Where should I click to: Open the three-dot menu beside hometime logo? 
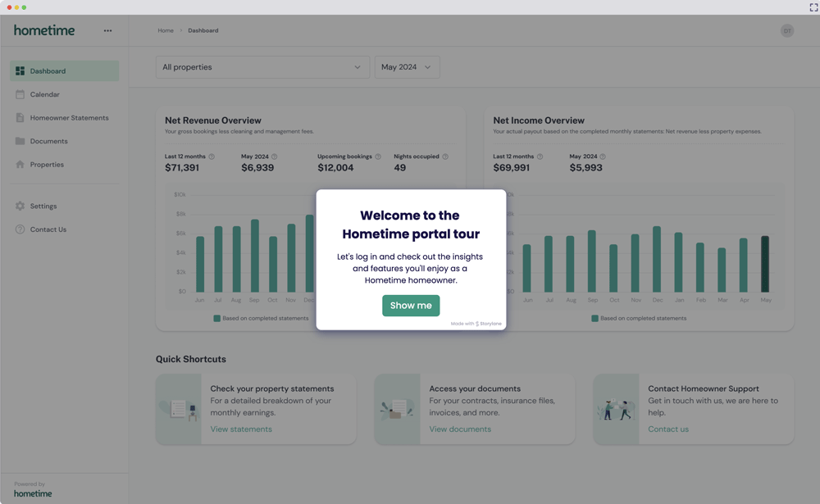107,30
